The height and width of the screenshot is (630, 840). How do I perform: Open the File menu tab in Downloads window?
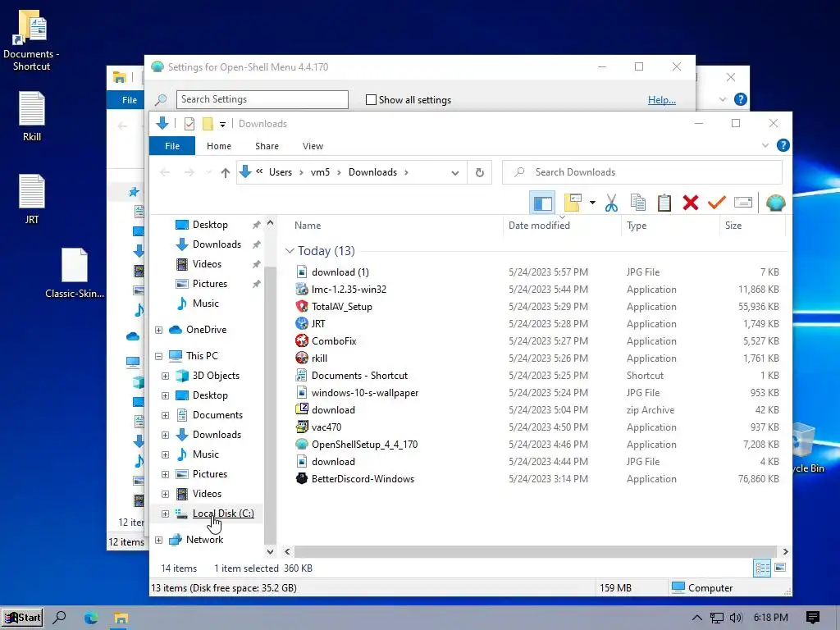coord(172,146)
